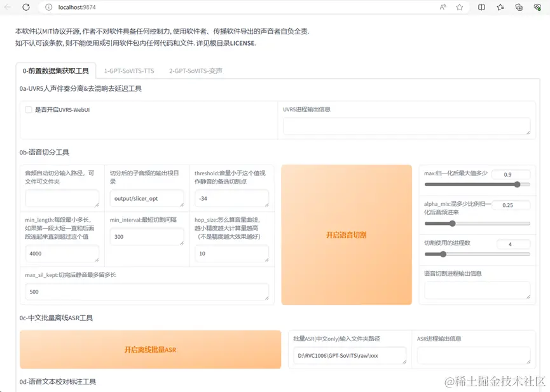Screen dimensions: 550x392
Task: Click the 0c-中文批量离线ASR工具 heading text
Action: point(56,318)
